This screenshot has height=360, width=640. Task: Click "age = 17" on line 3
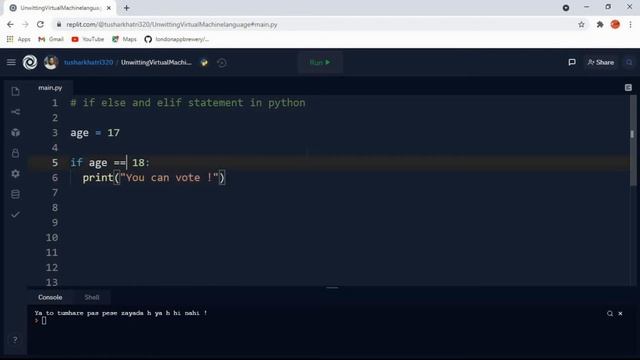coord(95,133)
